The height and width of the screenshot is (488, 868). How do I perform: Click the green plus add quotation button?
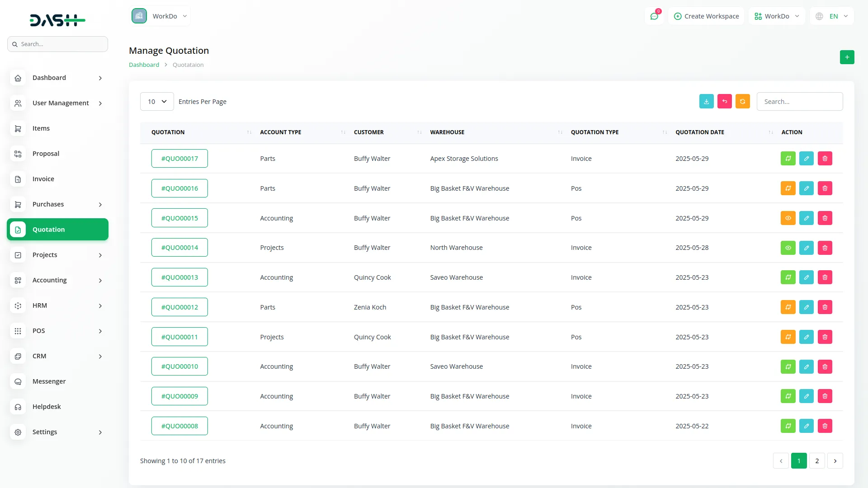(847, 57)
